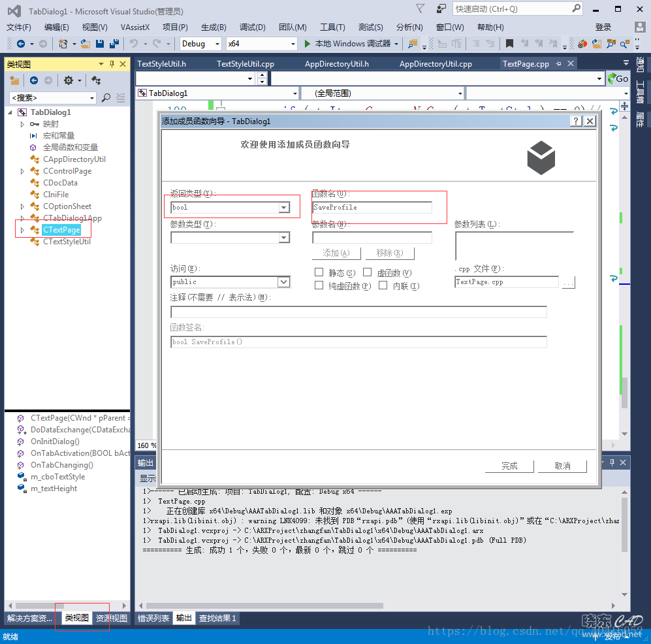Pin the TextPage.cpp tab
Viewport: 651px width, 644px height.
point(558,63)
